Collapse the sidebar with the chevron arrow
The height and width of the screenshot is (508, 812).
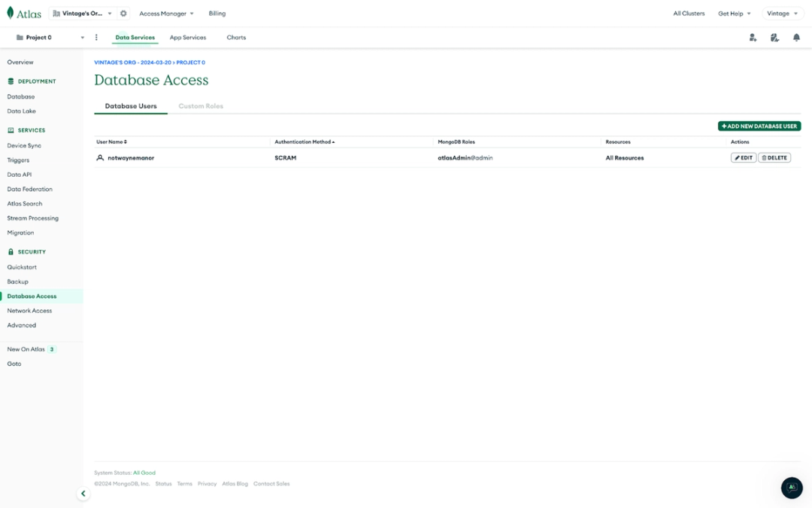[83, 493]
